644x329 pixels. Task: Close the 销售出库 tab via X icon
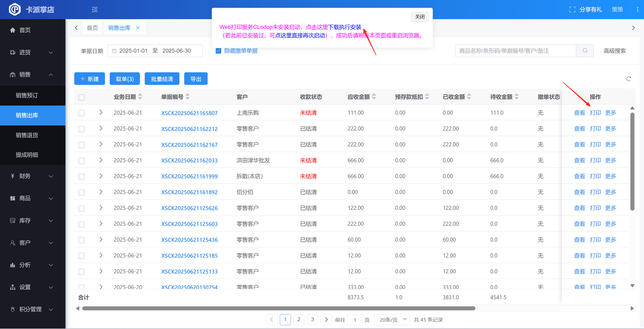pos(138,28)
